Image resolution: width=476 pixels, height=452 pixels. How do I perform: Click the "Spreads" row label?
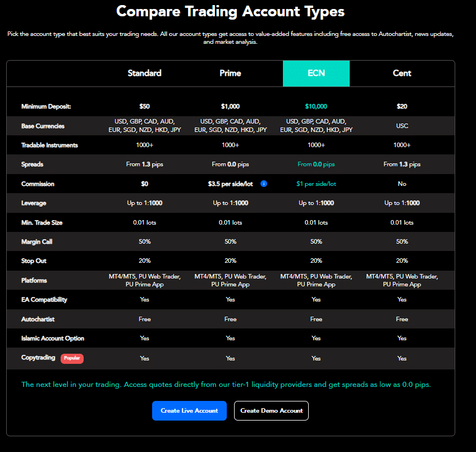[32, 165]
